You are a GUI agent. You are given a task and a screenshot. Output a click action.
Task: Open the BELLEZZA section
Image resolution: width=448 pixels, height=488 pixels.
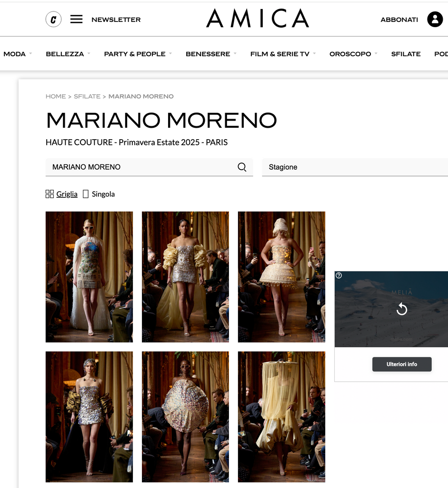(x=65, y=54)
